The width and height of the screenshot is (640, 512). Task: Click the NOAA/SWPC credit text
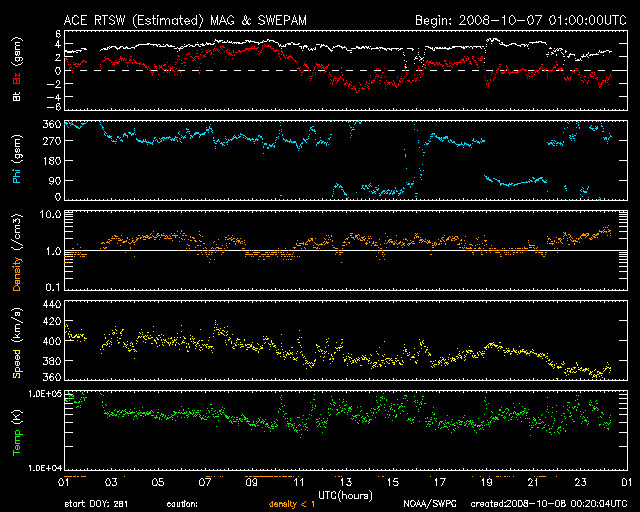tap(427, 504)
